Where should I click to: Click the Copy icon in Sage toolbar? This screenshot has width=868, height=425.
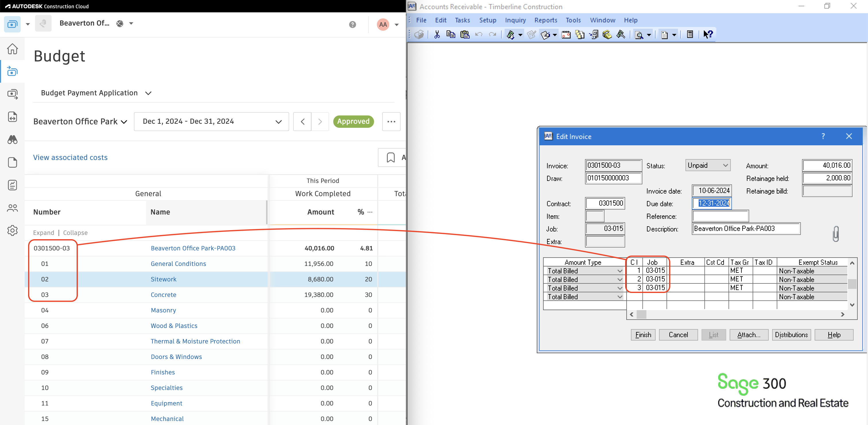[x=451, y=34]
